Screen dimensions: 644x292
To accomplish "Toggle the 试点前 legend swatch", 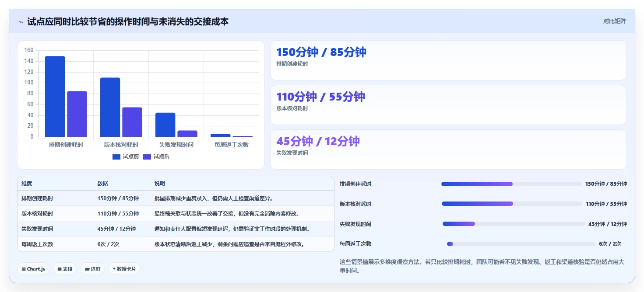I will point(116,156).
